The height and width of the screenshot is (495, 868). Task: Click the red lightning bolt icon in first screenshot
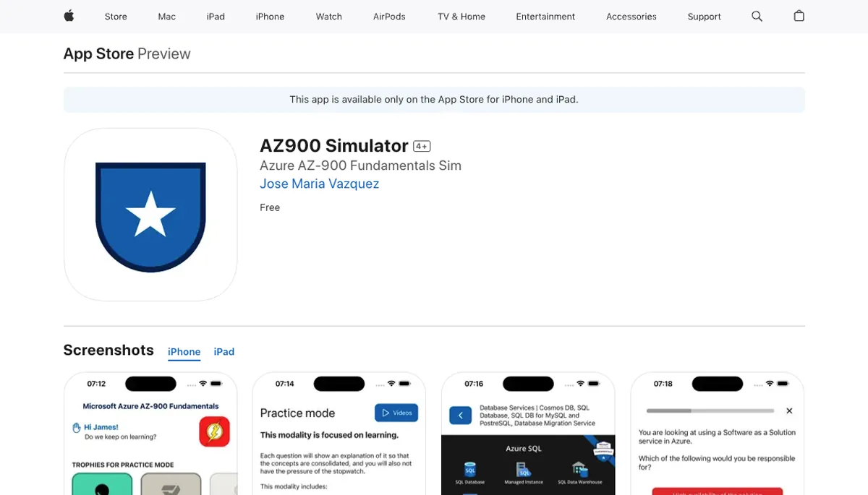[x=214, y=432]
